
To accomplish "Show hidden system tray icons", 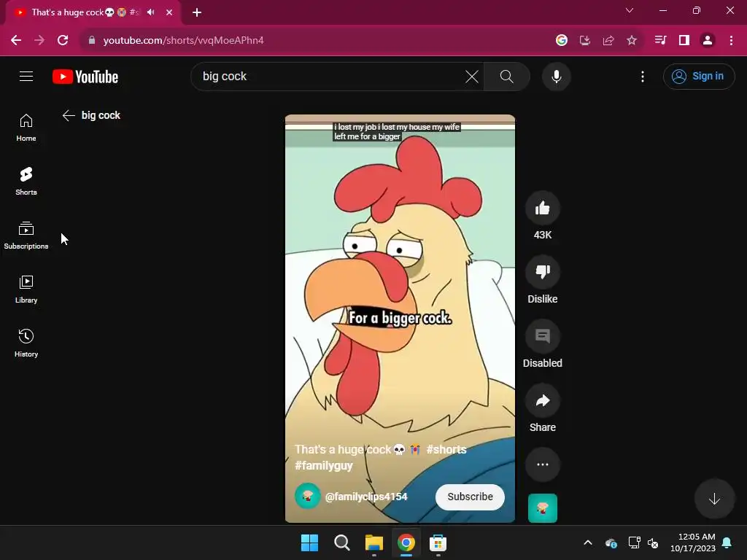I will coord(588,542).
